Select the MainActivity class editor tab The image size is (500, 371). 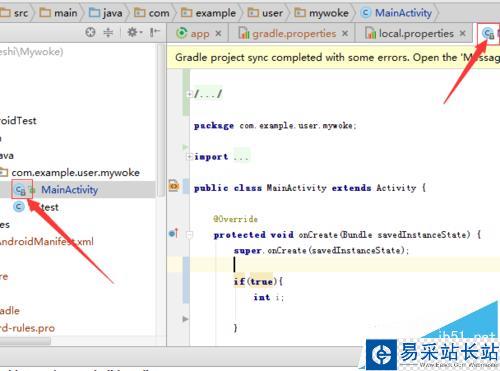tap(489, 33)
